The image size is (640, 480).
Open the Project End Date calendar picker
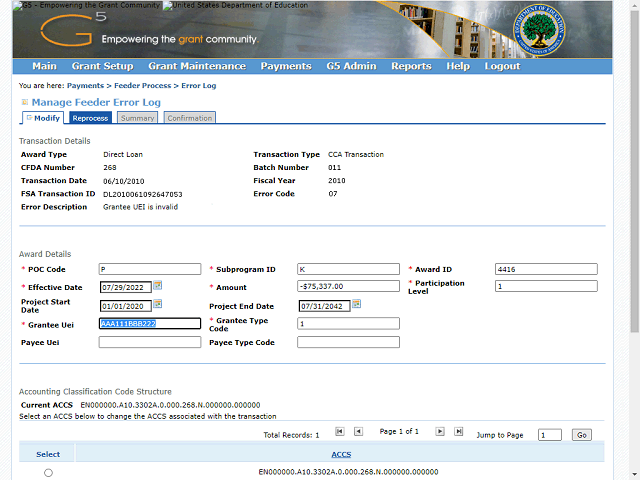356,304
